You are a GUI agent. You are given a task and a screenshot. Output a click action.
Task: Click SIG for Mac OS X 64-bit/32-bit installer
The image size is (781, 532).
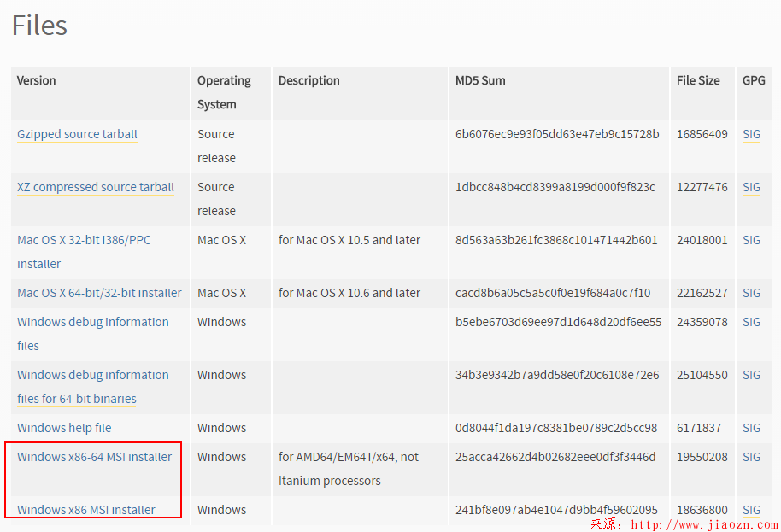[x=751, y=293]
